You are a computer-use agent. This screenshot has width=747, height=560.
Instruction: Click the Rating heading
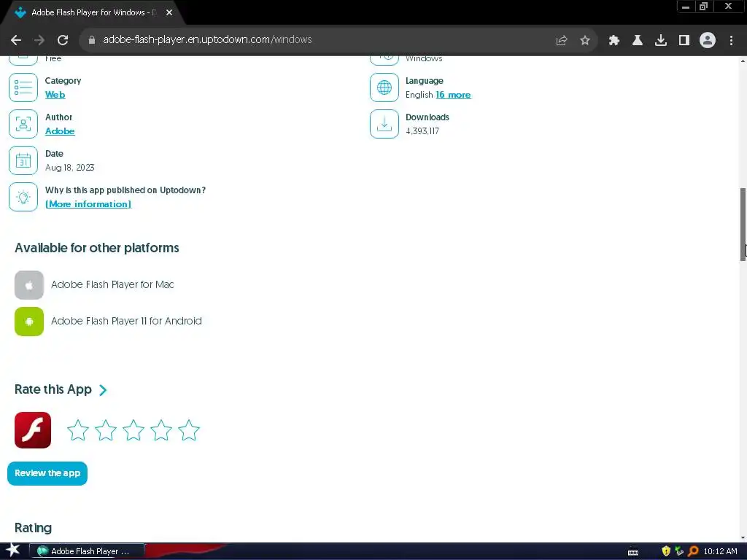(x=33, y=528)
